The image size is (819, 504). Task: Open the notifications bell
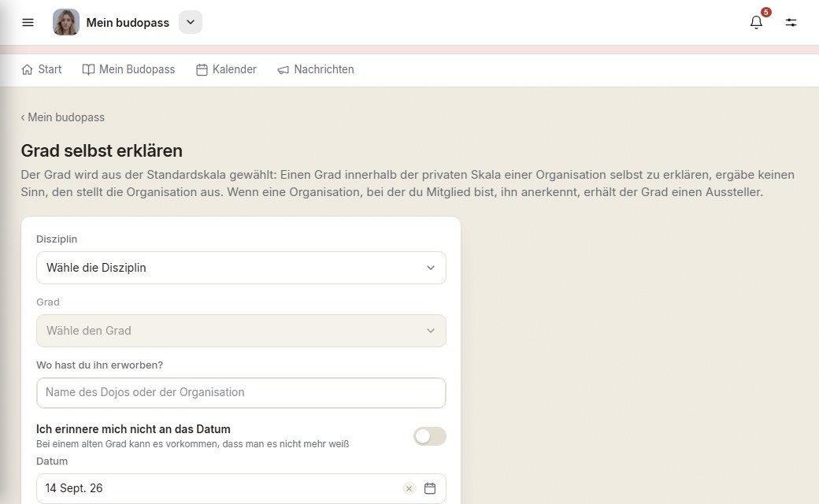pyautogui.click(x=756, y=23)
